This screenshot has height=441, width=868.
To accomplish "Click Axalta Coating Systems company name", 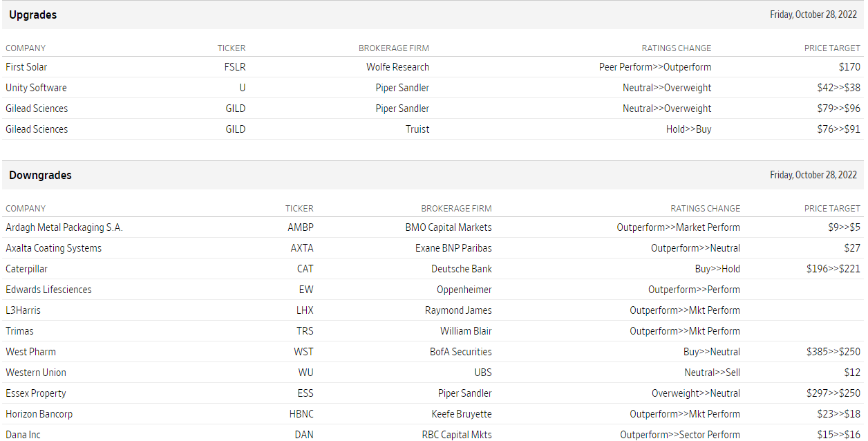I will pyautogui.click(x=53, y=248).
